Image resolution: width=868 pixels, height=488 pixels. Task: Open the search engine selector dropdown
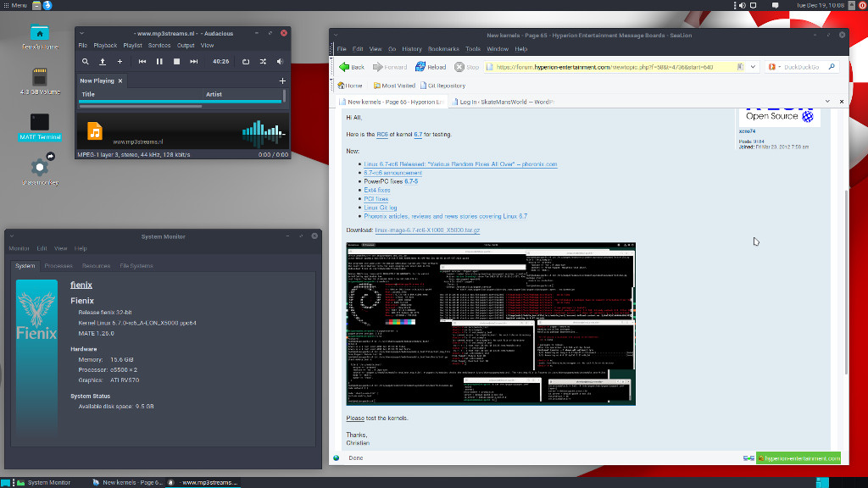click(x=775, y=67)
